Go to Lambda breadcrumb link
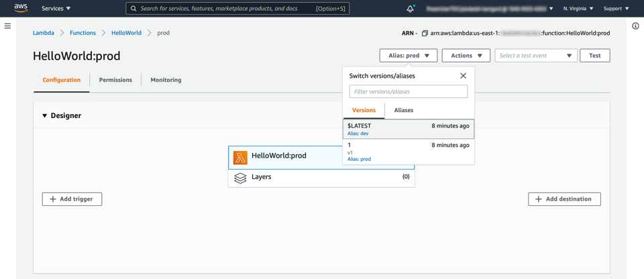 (x=44, y=33)
